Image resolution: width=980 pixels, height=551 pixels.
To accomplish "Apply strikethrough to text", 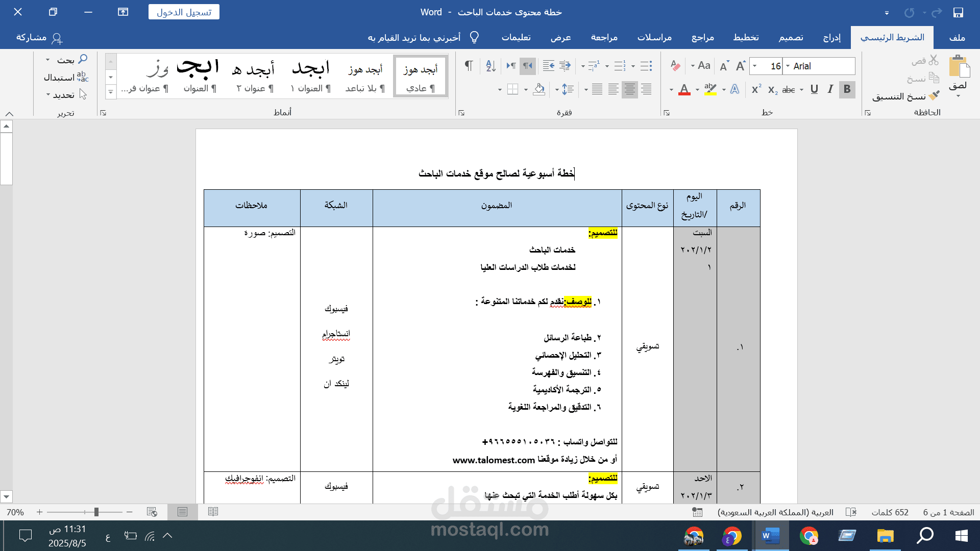I will [x=789, y=89].
